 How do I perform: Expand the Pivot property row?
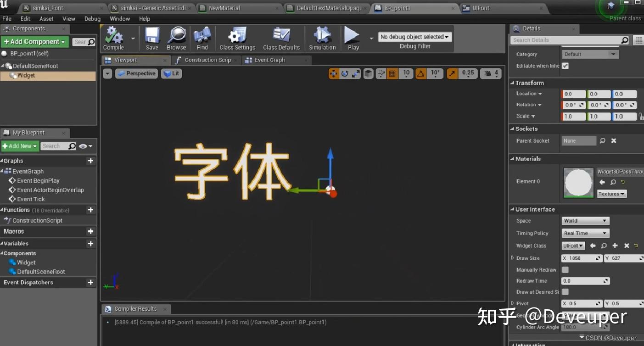point(513,303)
